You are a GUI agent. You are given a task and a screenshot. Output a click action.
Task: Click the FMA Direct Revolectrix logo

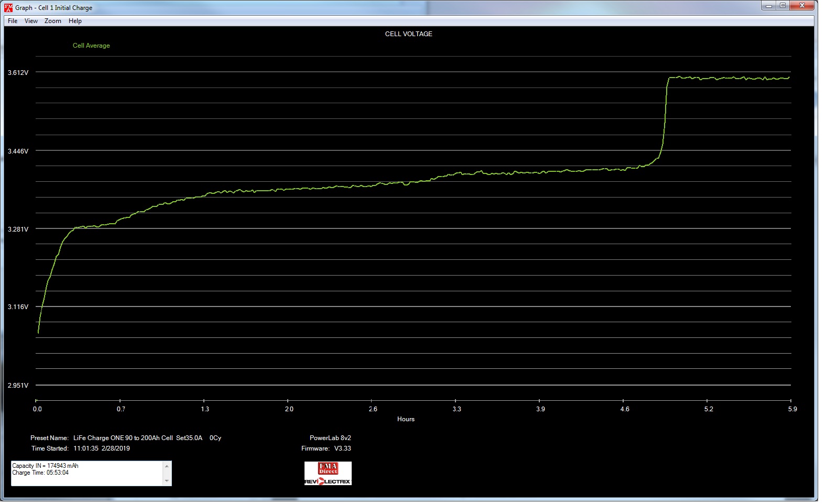[328, 474]
